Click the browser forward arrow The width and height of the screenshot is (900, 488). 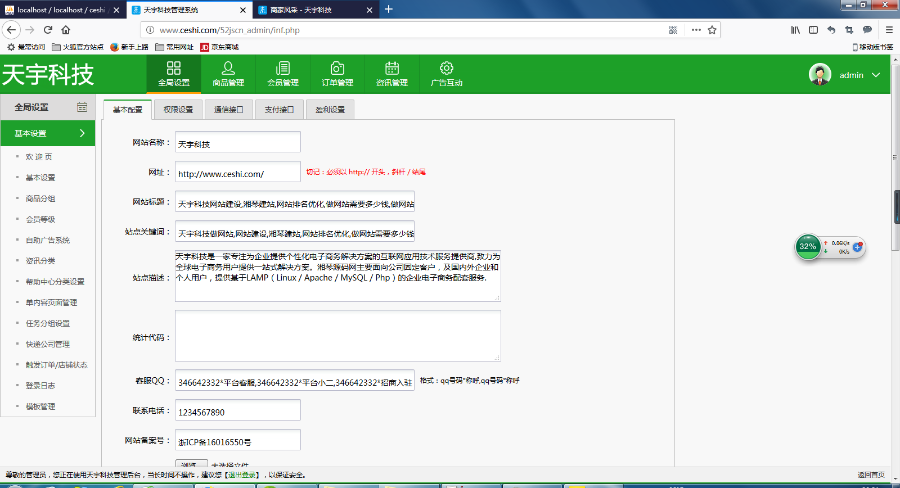click(x=30, y=30)
